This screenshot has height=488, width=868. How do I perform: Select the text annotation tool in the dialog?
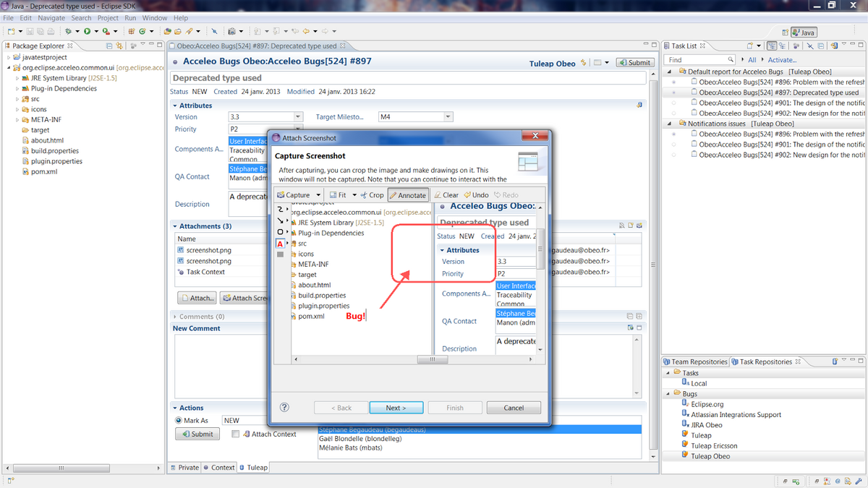281,244
